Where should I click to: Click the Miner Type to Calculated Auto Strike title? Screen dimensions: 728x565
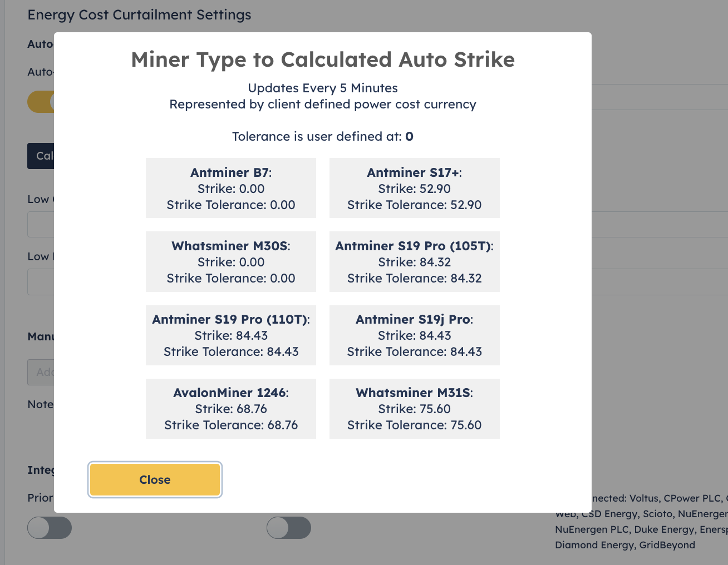(x=323, y=60)
